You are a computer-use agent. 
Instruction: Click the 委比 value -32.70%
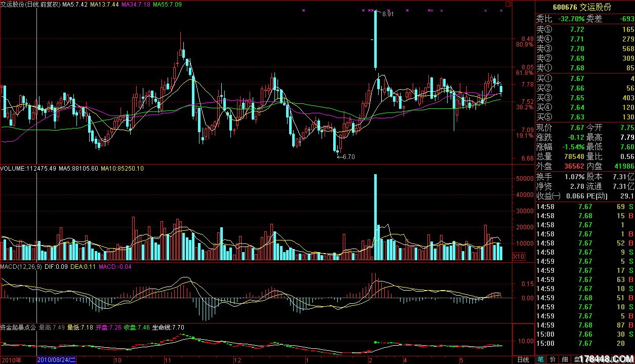(571, 19)
